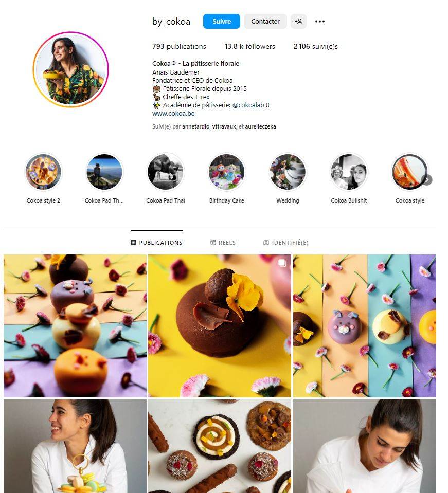Open the @cokoalab mention link
The image size is (448, 493).
(x=248, y=105)
